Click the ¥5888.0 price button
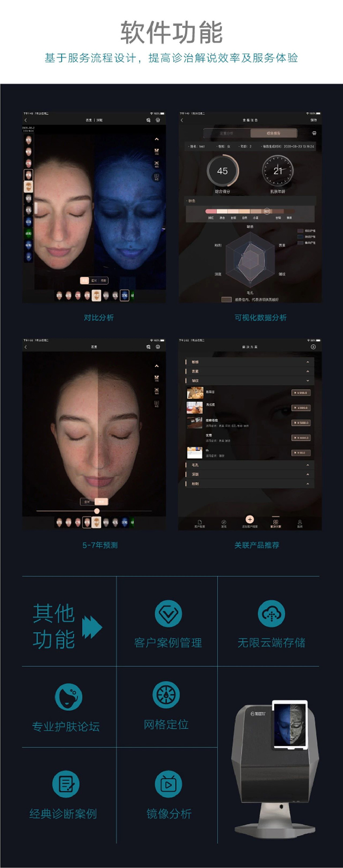Viewport: 343px width, 868px height. click(x=300, y=423)
